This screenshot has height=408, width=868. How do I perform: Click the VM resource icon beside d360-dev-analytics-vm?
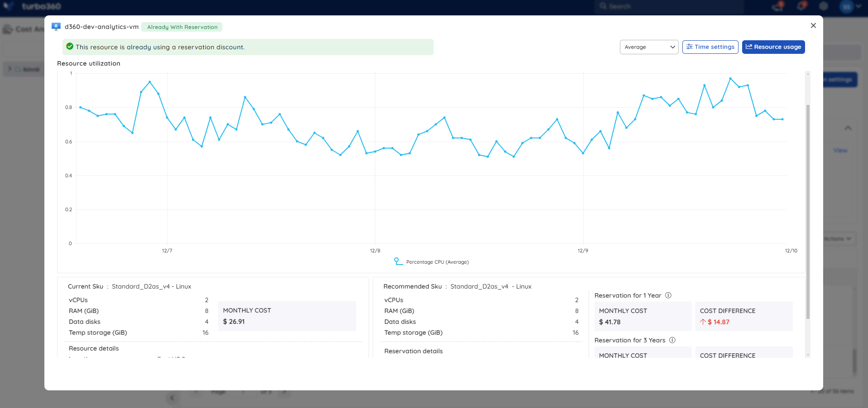pyautogui.click(x=56, y=27)
